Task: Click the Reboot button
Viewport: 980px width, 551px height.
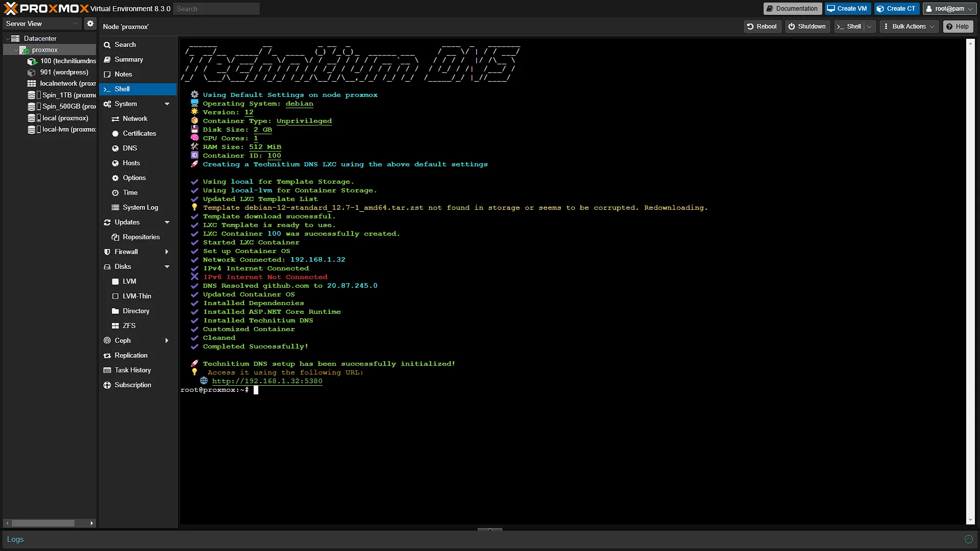Action: tap(762, 27)
